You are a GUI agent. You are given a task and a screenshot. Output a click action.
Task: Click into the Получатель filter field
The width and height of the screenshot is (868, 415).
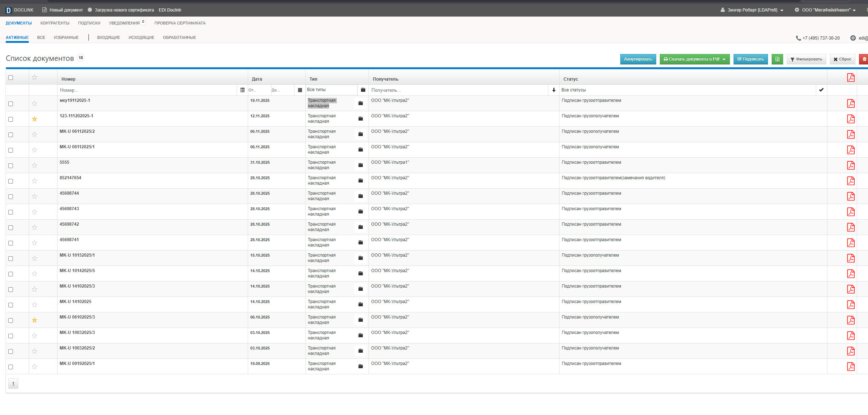point(458,90)
